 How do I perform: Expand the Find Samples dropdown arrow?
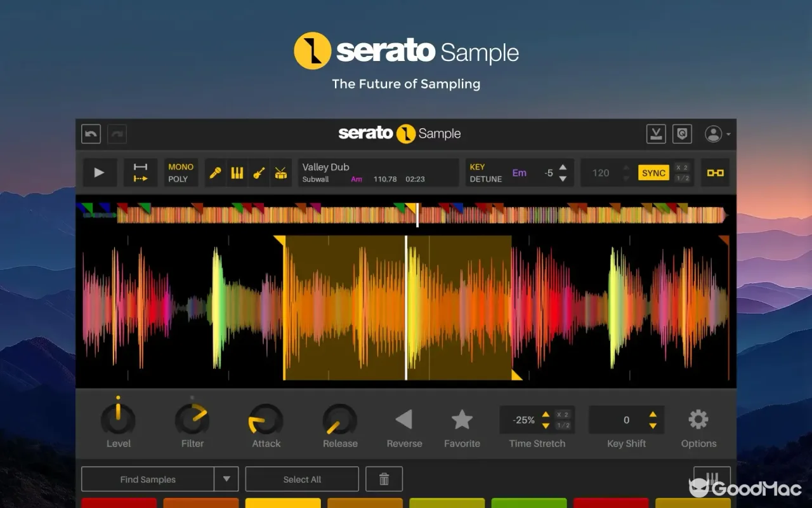226,479
